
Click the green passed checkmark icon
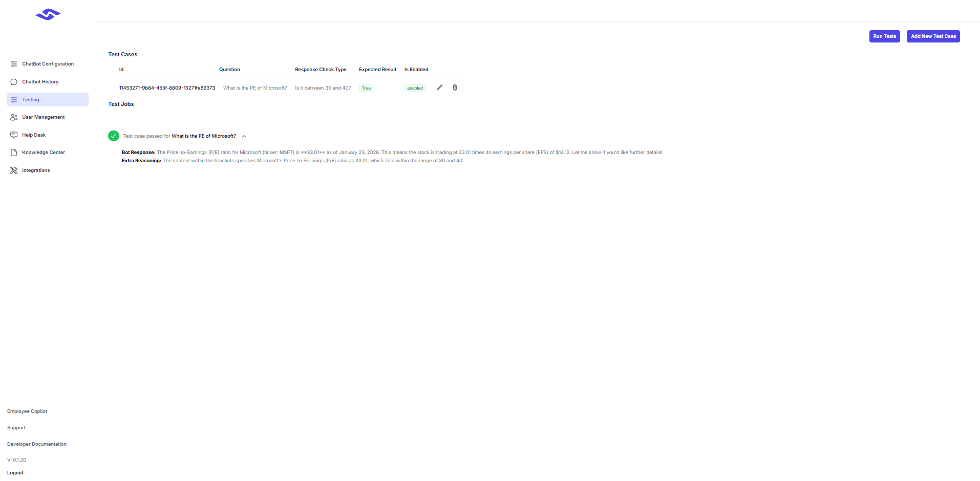[114, 136]
